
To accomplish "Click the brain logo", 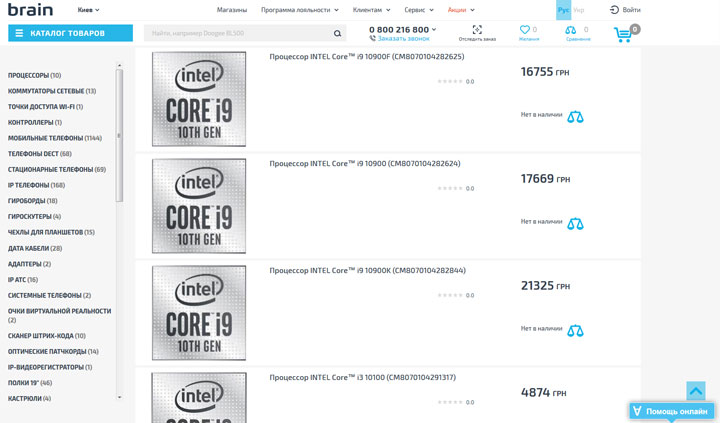I will [x=30, y=9].
